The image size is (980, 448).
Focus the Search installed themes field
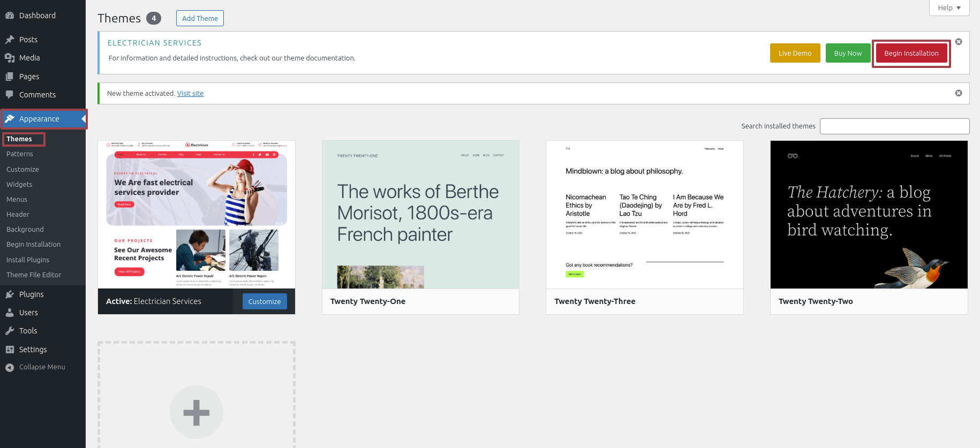[894, 126]
